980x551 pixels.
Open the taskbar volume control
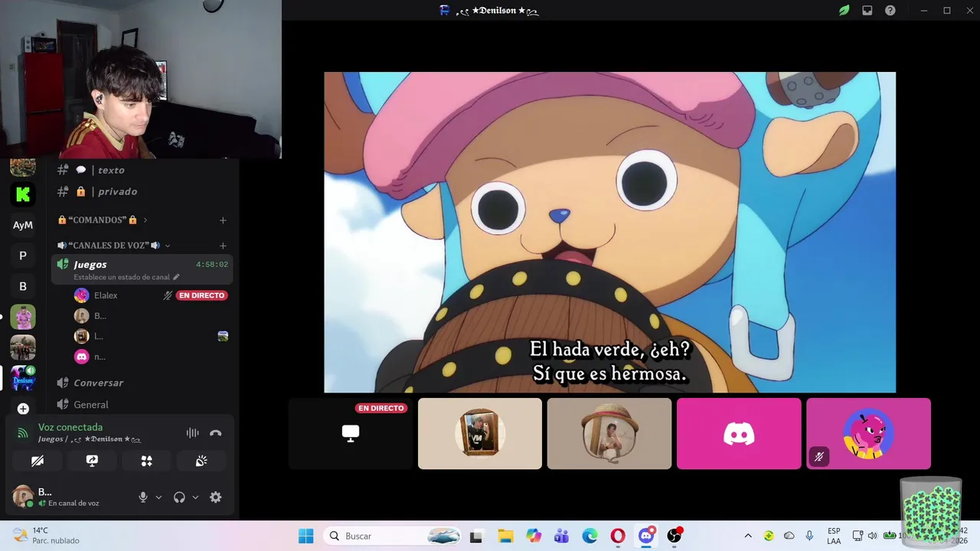click(x=872, y=536)
